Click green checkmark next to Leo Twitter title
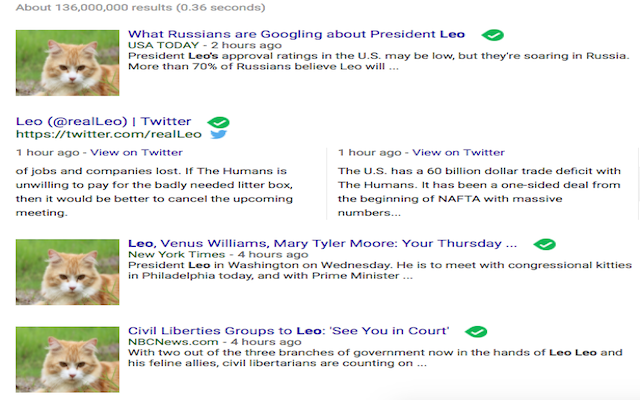The image size is (640, 400). 218,122
